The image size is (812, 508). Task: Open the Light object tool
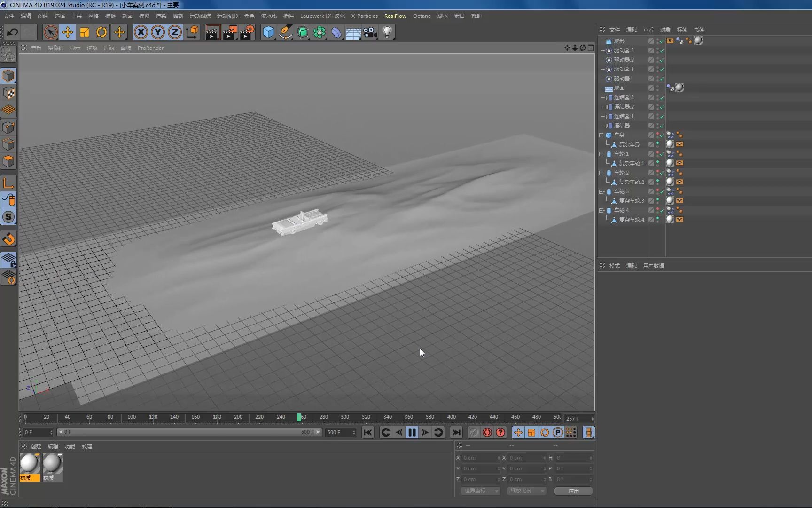click(x=387, y=32)
